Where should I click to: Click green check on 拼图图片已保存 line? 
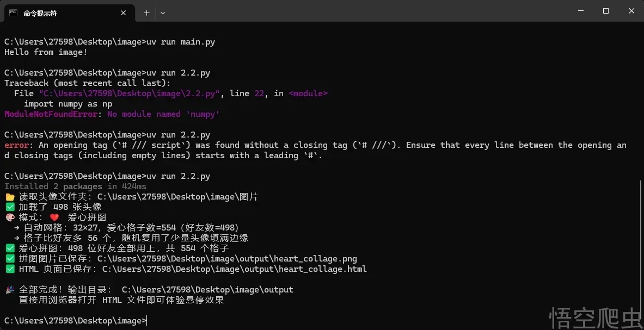pos(10,259)
